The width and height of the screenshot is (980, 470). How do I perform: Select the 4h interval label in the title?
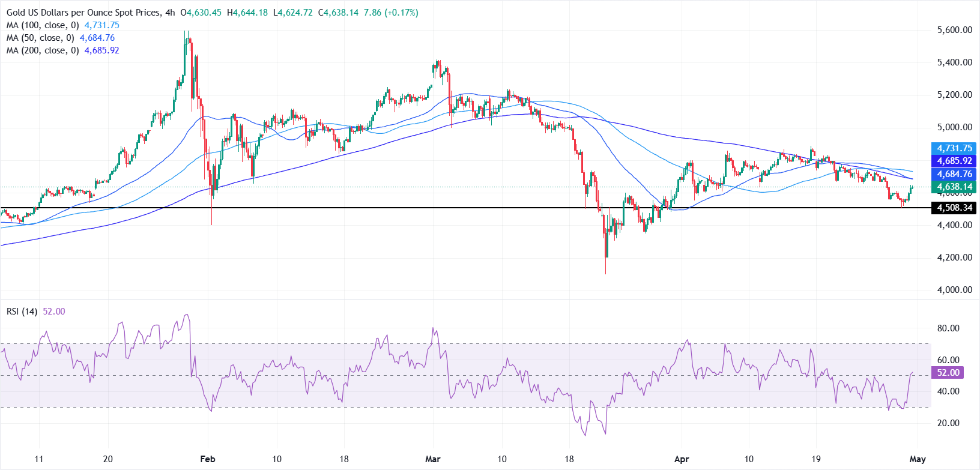point(169,13)
